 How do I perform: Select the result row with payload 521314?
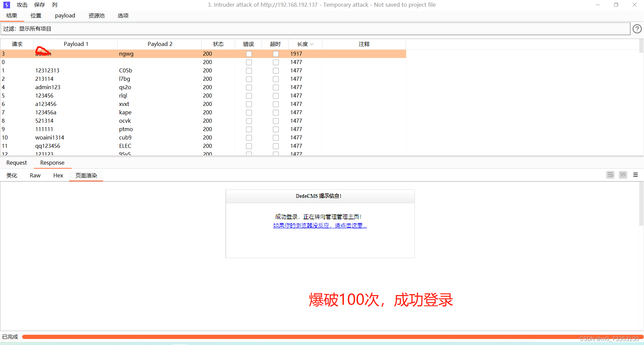tap(203, 121)
